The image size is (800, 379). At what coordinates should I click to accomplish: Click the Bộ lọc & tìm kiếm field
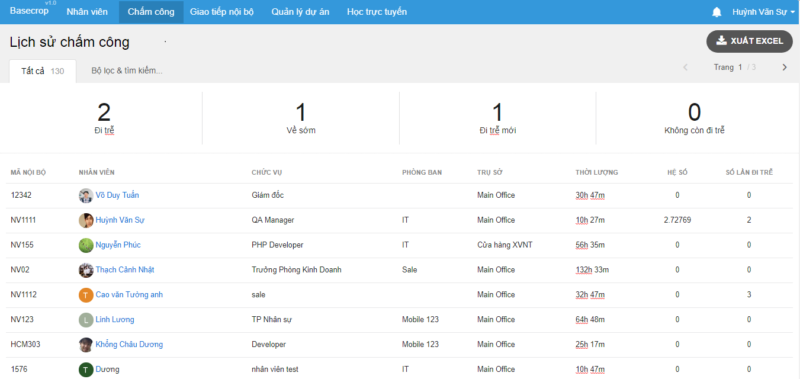click(x=127, y=71)
